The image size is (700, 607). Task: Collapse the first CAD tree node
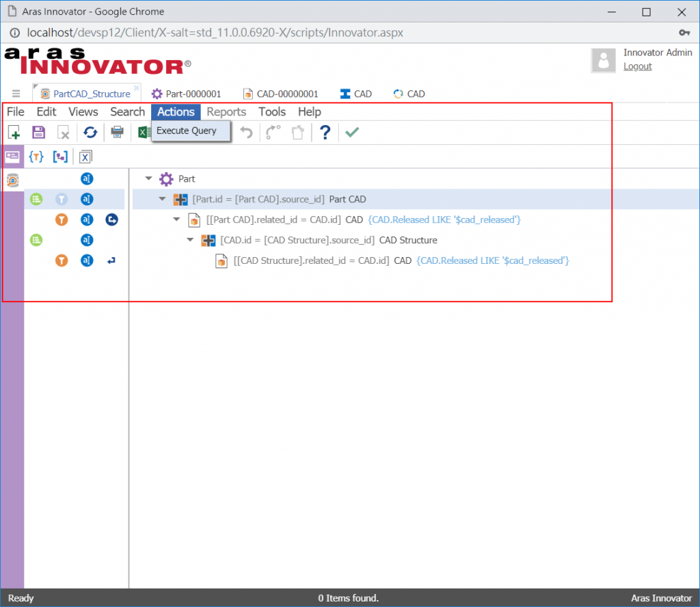click(x=176, y=219)
